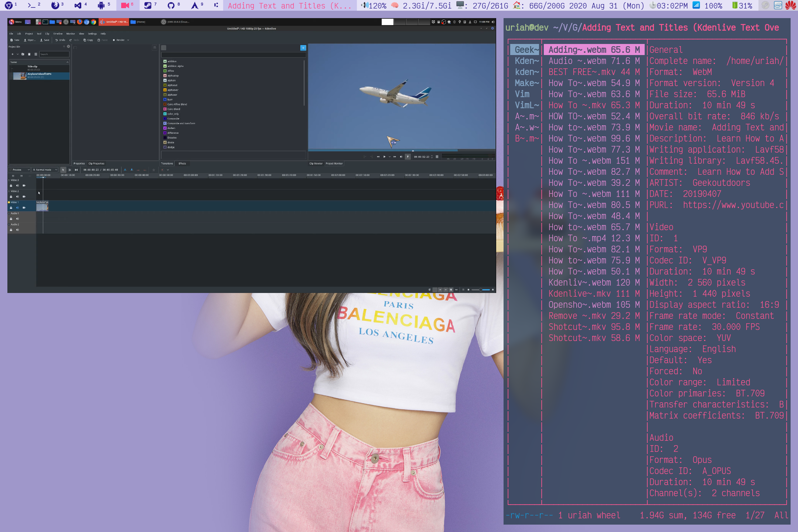Select 'Kdenliv~.webm 120 M' file in ranger terminal

[x=594, y=283]
